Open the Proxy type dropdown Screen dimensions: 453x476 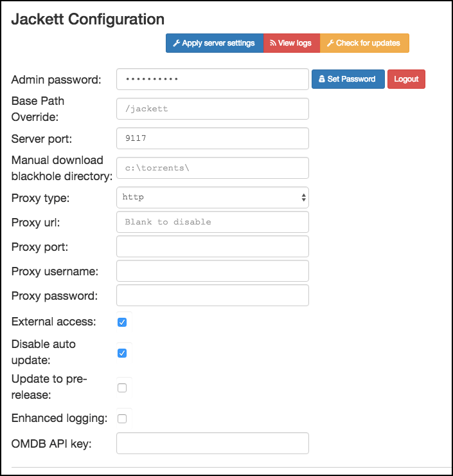click(213, 197)
